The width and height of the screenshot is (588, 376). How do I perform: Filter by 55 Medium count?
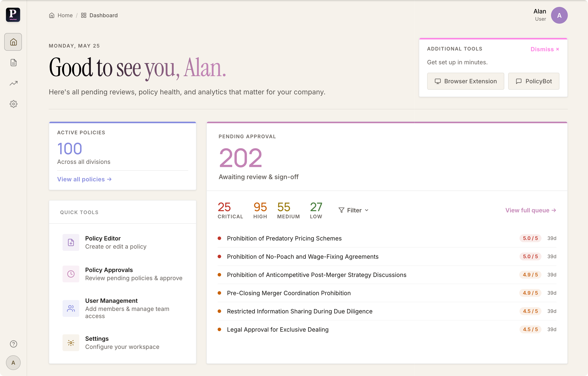(288, 210)
